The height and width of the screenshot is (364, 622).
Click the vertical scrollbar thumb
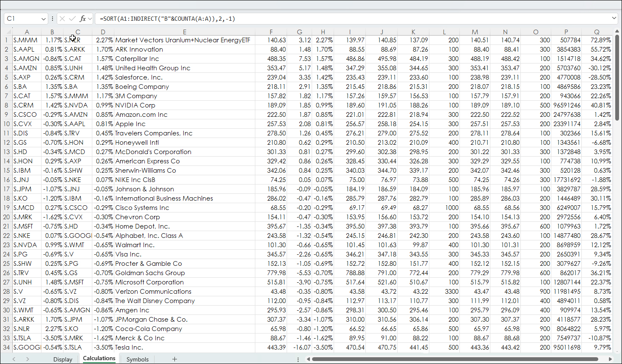[617, 76]
